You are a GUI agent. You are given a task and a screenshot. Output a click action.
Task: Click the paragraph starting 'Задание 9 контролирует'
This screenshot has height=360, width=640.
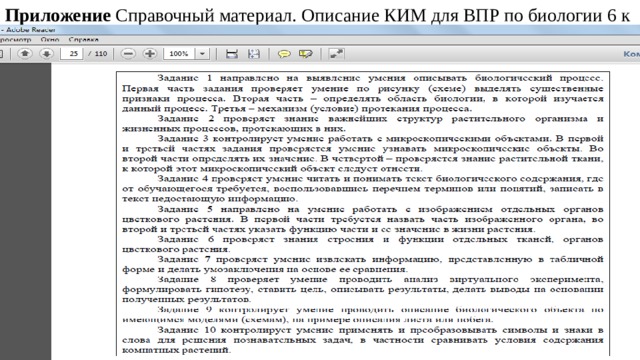coord(362,314)
